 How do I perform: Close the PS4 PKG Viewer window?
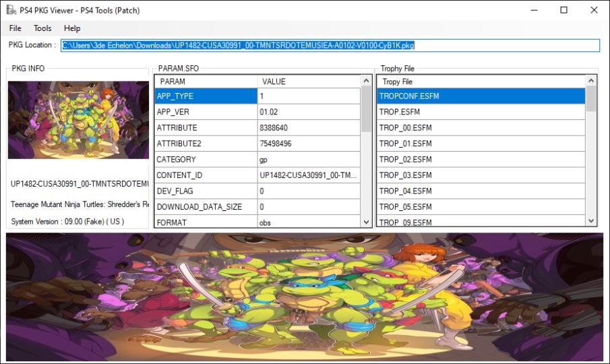594,10
